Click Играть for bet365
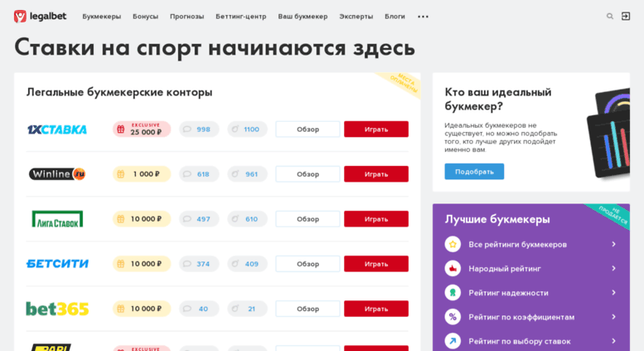This screenshot has width=644, height=351. (x=376, y=309)
